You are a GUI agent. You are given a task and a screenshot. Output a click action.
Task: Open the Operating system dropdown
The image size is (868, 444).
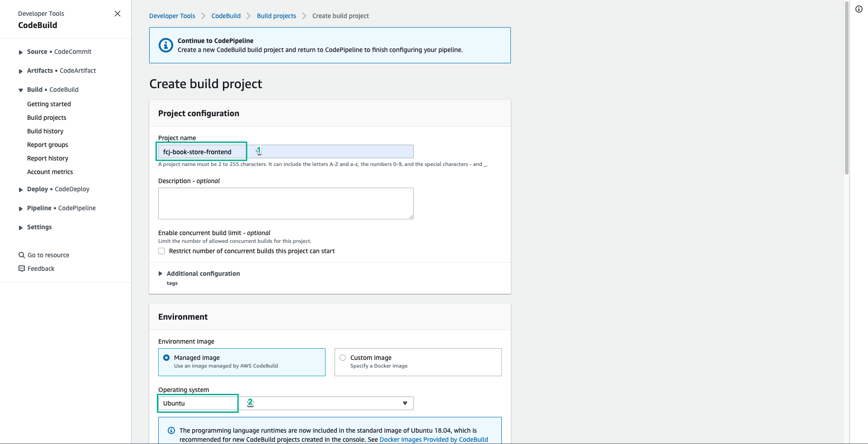click(286, 403)
